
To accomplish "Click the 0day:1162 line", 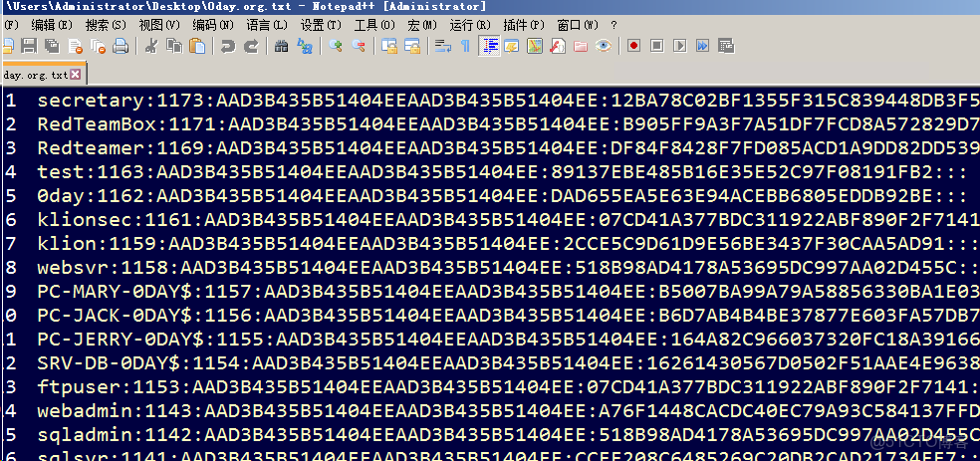I will 503,196.
